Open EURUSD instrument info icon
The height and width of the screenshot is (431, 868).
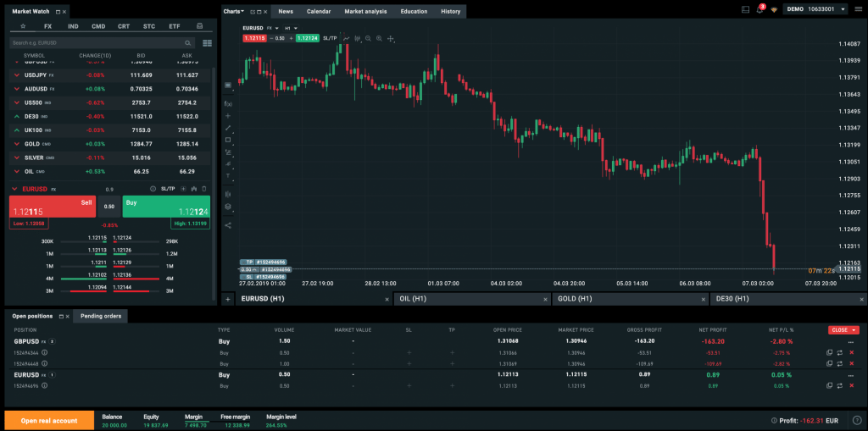click(x=153, y=189)
